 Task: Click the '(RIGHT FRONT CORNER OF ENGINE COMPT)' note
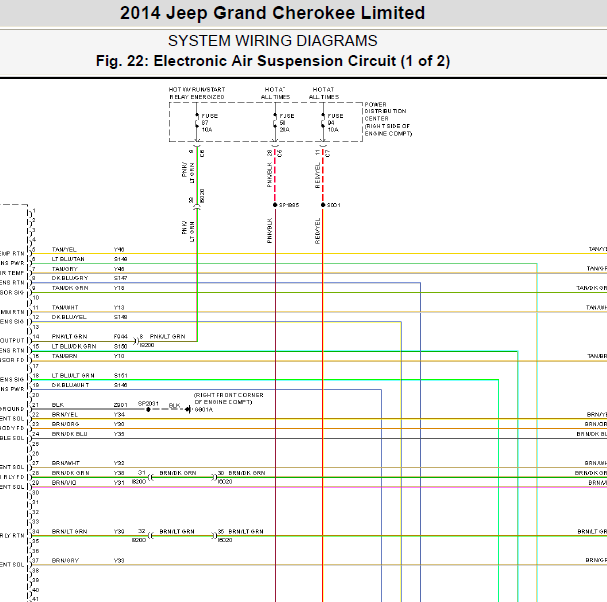coord(229,398)
